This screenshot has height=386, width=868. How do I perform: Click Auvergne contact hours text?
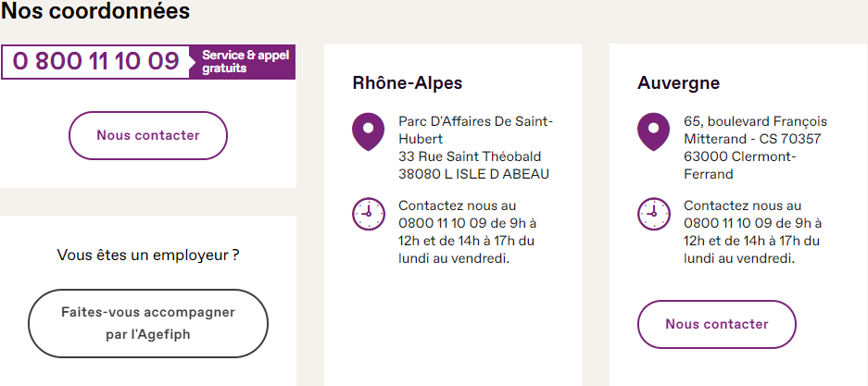click(x=753, y=232)
